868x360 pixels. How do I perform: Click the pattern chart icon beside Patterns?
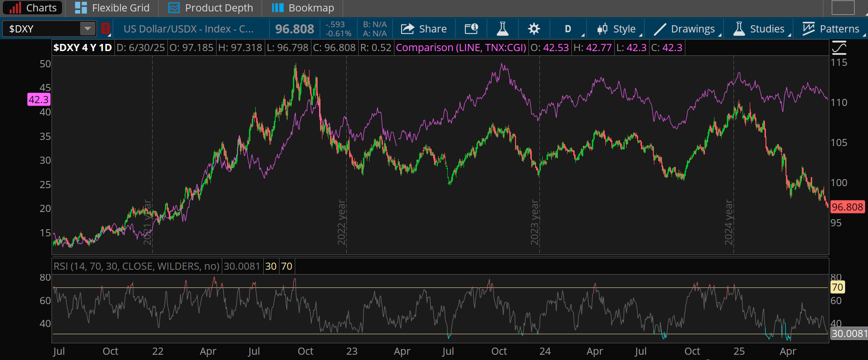click(808, 29)
